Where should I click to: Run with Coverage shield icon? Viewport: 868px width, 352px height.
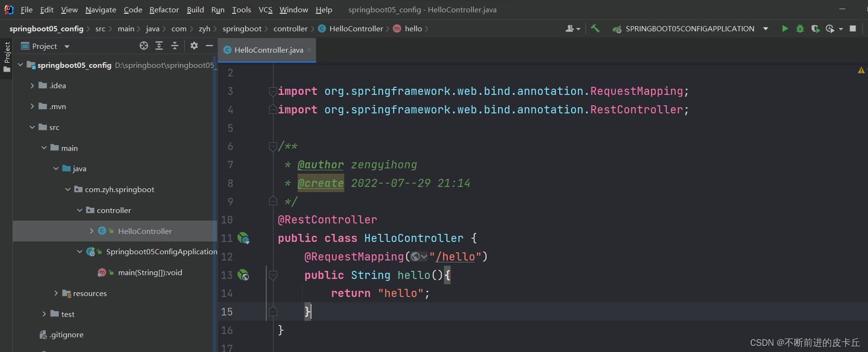[x=815, y=29]
